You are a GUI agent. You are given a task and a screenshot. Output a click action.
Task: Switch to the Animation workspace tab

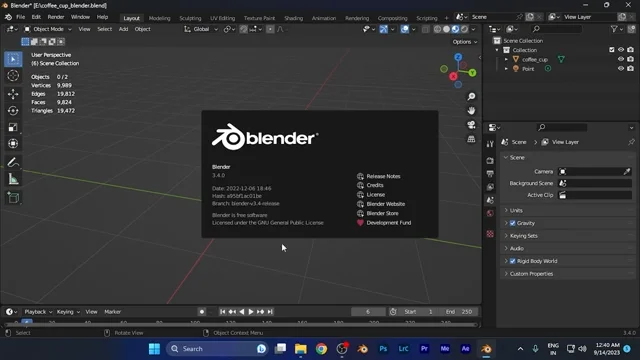(324, 18)
